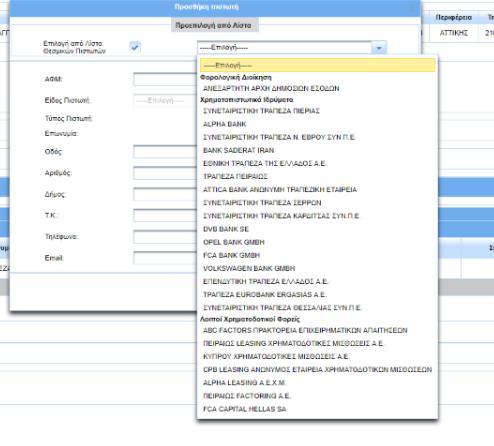This screenshot has height=446, width=494.
Task: Choose ΤΡΑΠΕΖΑ ΠΕΙΡΑΙΩΣ option
Action: [235, 176]
